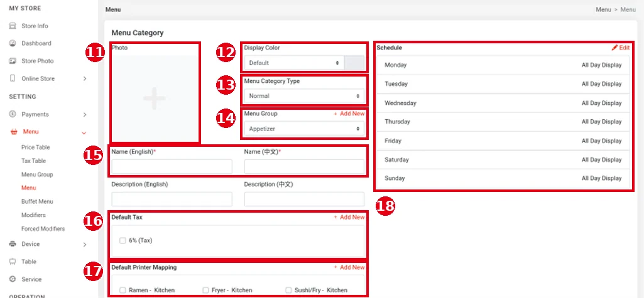This screenshot has height=298, width=644.
Task: Open the Menu Group Appetizer dropdown
Action: [304, 129]
